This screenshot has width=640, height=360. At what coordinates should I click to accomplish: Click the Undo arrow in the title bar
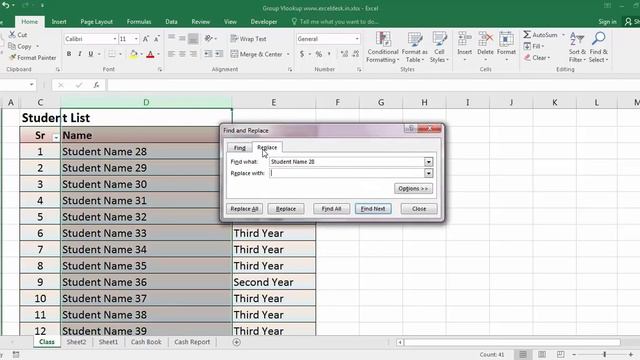click(6, 5)
